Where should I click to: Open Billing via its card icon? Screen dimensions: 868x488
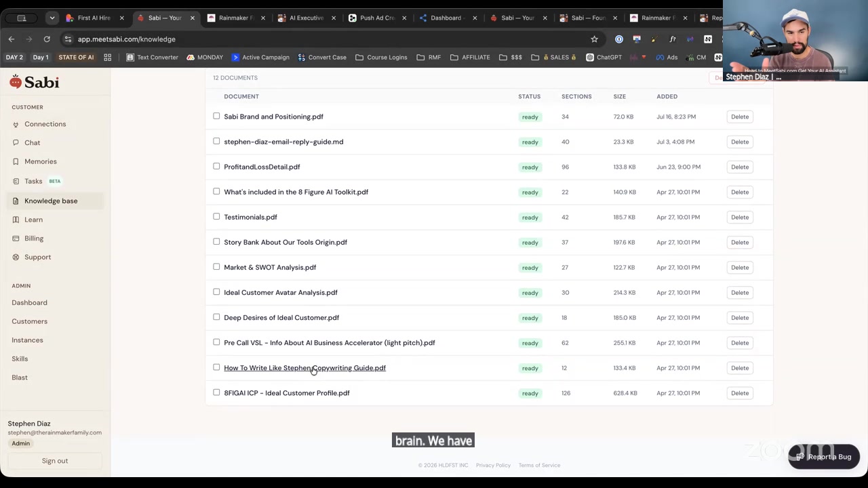tap(16, 239)
